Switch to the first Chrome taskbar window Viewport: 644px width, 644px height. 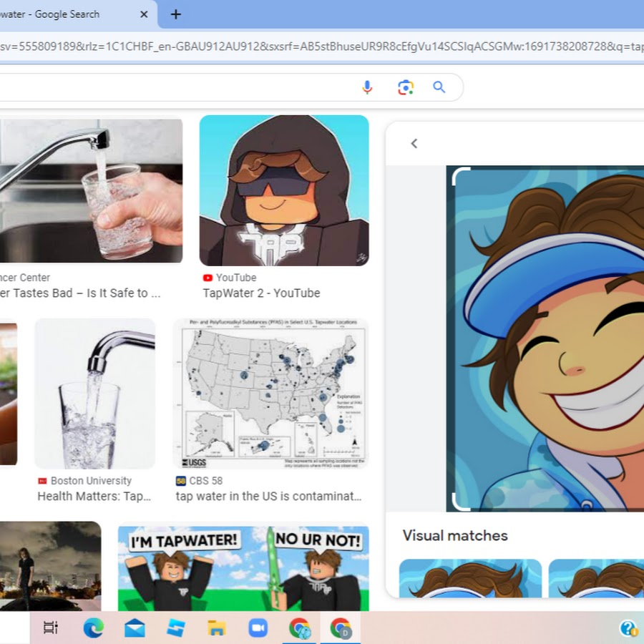[299, 628]
